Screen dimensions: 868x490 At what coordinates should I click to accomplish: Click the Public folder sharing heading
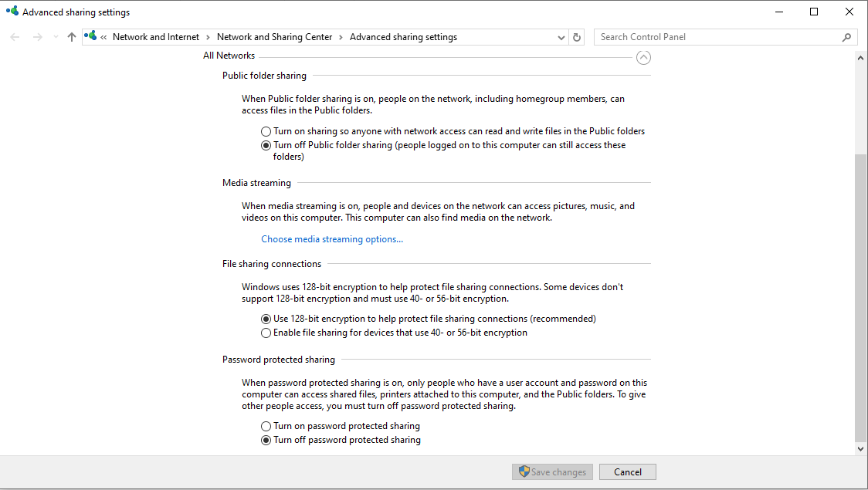pyautogui.click(x=264, y=76)
